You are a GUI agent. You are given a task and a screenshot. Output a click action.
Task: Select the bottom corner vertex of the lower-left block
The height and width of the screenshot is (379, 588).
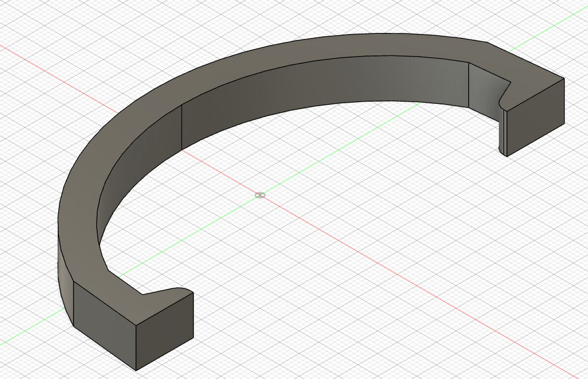136,370
